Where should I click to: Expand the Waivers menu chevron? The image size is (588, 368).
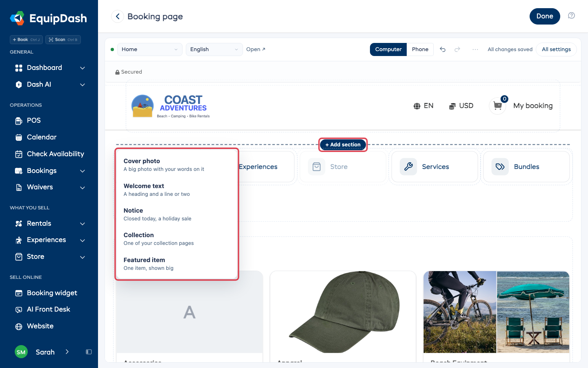[x=82, y=188]
